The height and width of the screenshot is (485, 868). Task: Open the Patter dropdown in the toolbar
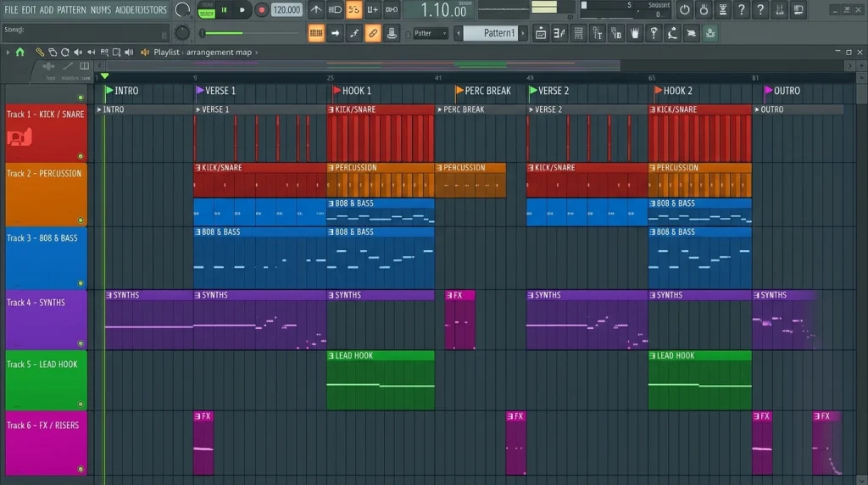tap(431, 33)
